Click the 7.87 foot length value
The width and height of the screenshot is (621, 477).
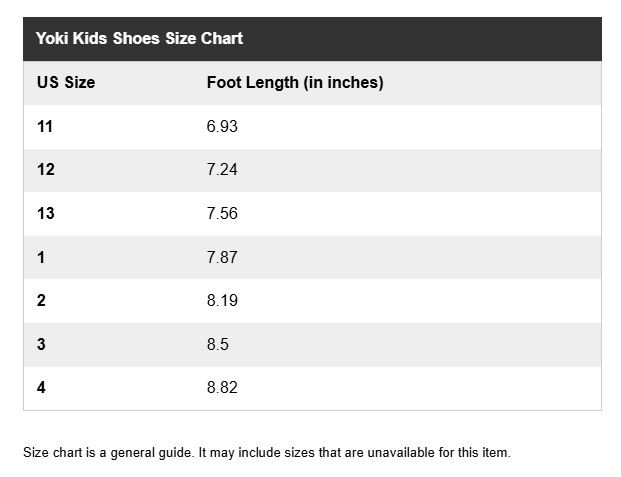[222, 257]
